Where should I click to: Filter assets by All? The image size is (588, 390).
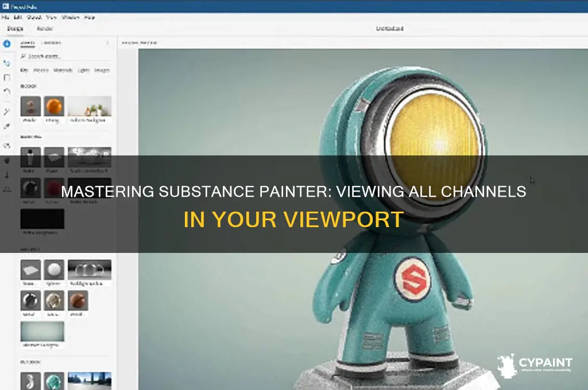point(24,70)
